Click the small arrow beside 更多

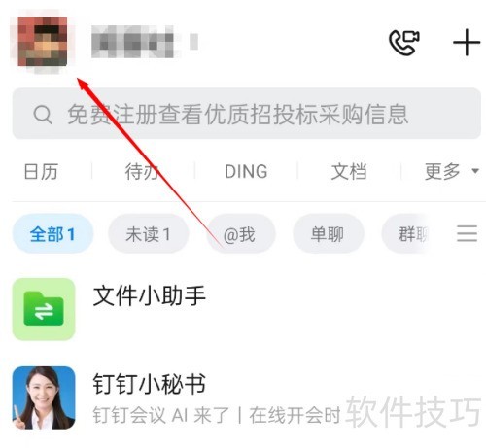pyautogui.click(x=475, y=171)
